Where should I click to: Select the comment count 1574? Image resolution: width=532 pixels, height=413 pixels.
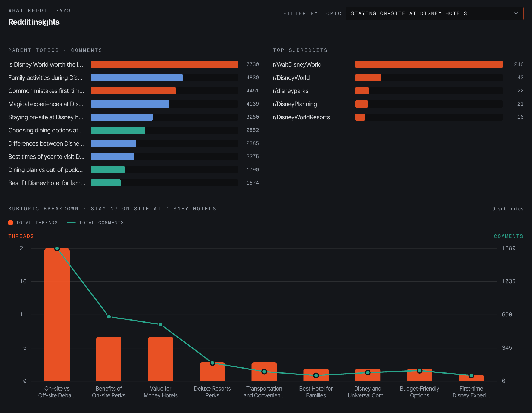[253, 183]
